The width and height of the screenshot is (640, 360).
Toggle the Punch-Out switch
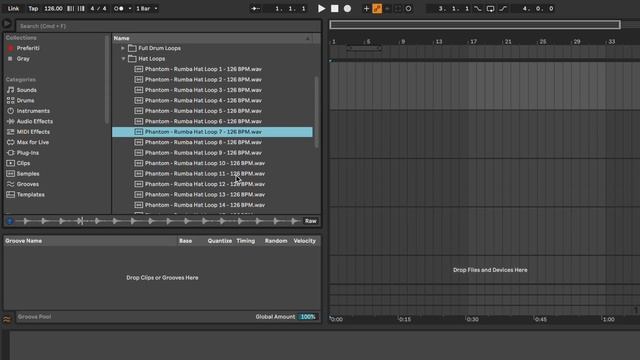[x=503, y=9]
